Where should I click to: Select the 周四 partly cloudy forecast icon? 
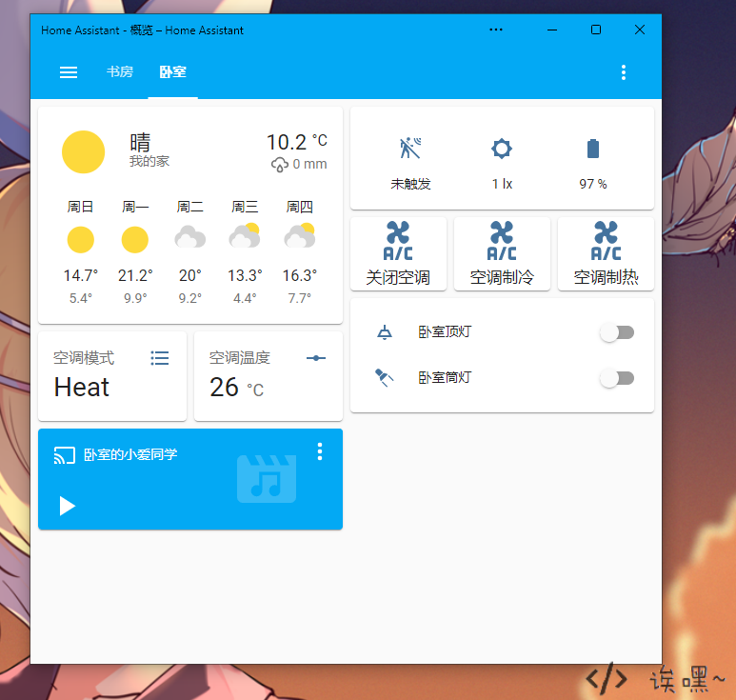point(300,235)
